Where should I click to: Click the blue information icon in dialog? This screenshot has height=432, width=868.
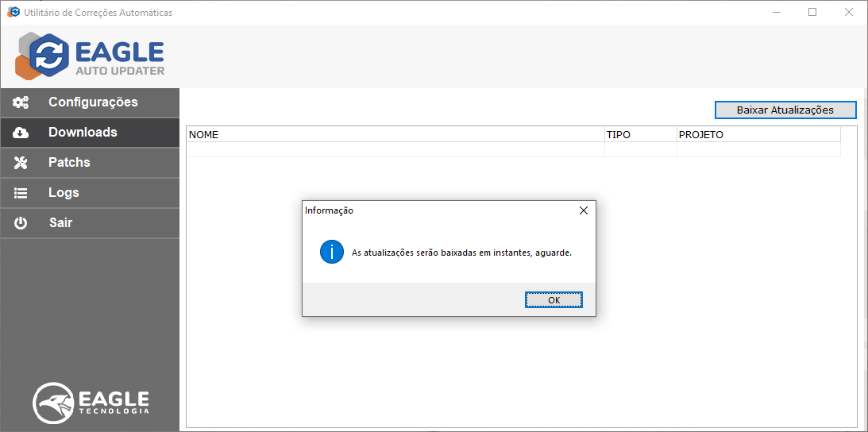[332, 253]
